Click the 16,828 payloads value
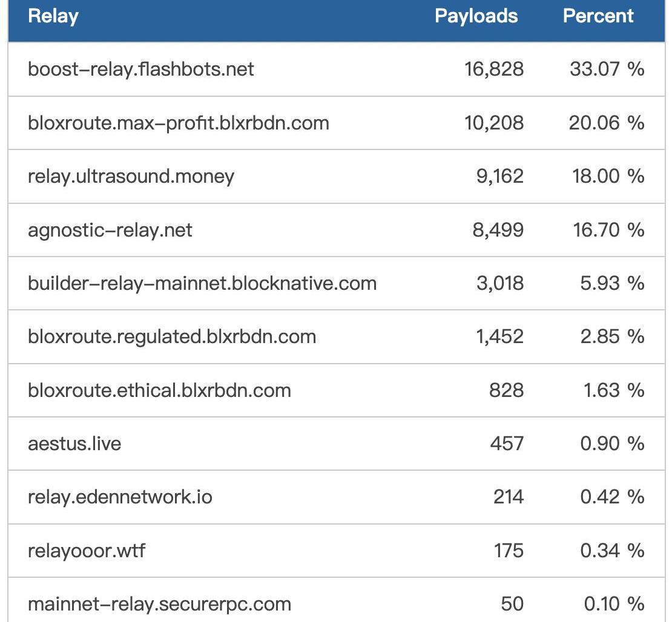 (x=494, y=69)
